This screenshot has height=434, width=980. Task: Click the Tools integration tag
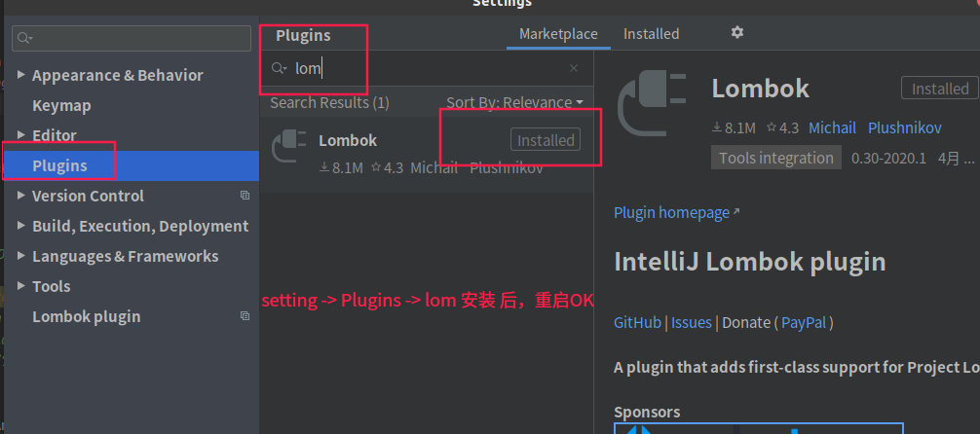[776, 158]
